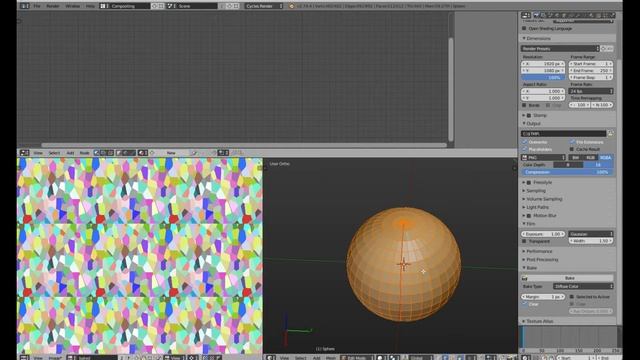Click the Blender logo icon in header
The image size is (640, 360).
point(291,6)
